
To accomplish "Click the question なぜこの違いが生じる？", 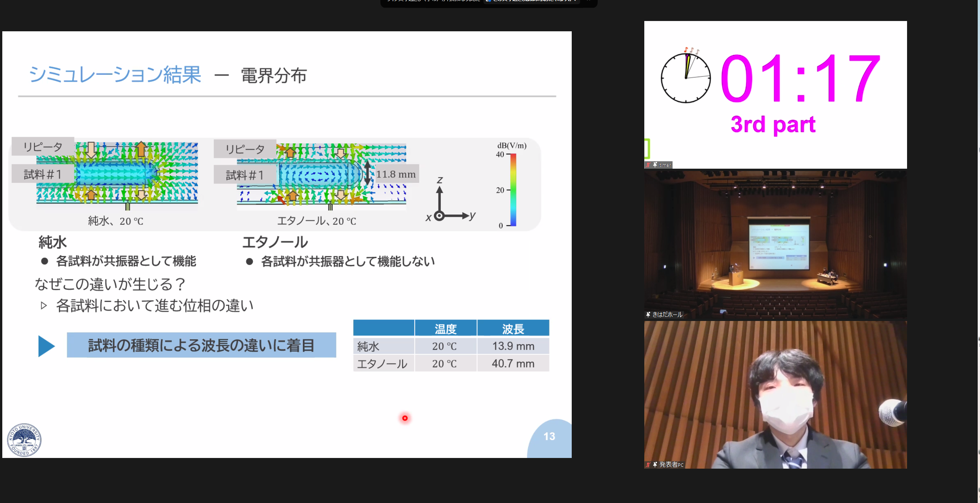I will (x=110, y=284).
